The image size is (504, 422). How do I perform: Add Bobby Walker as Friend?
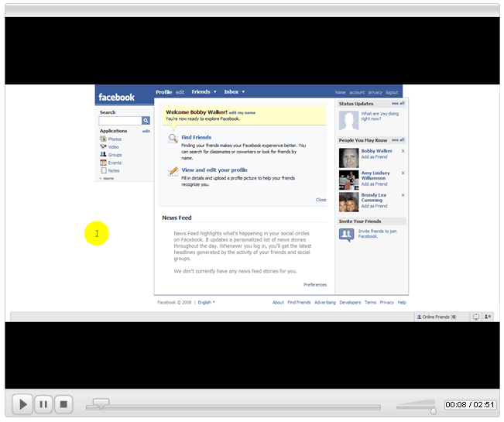(x=374, y=157)
